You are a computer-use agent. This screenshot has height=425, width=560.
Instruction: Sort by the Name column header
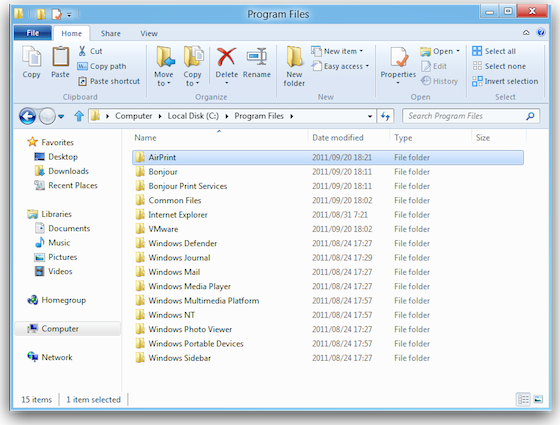pyautogui.click(x=219, y=138)
